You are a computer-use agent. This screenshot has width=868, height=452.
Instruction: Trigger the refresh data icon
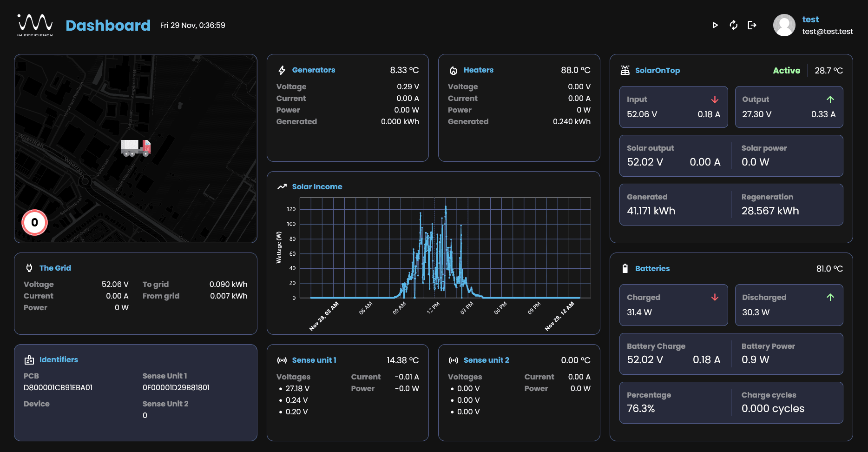coord(734,26)
